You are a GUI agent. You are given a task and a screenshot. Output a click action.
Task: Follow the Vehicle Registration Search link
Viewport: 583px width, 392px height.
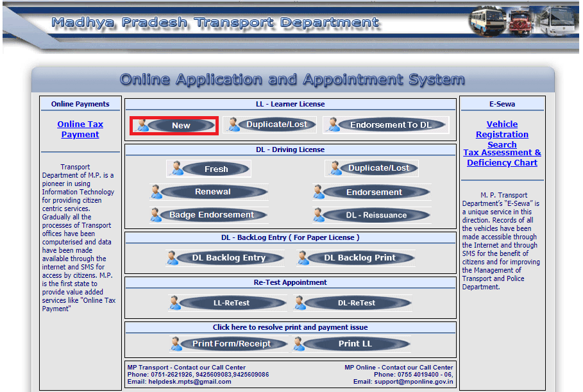[x=502, y=134]
